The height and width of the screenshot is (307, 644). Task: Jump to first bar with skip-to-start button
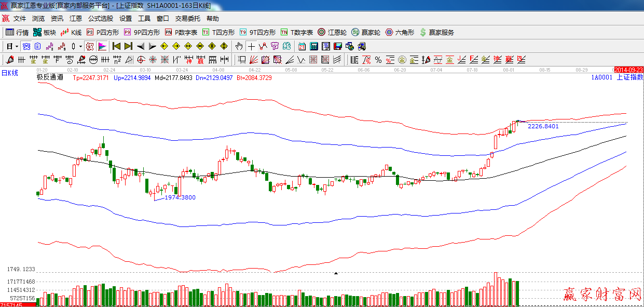tap(116, 46)
